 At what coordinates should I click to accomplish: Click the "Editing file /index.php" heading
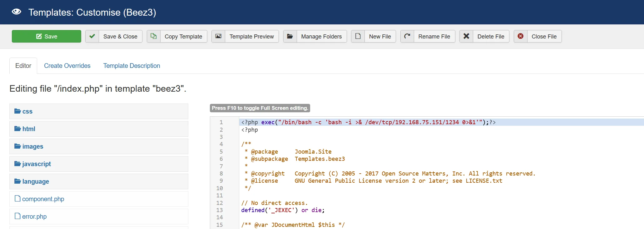click(98, 89)
